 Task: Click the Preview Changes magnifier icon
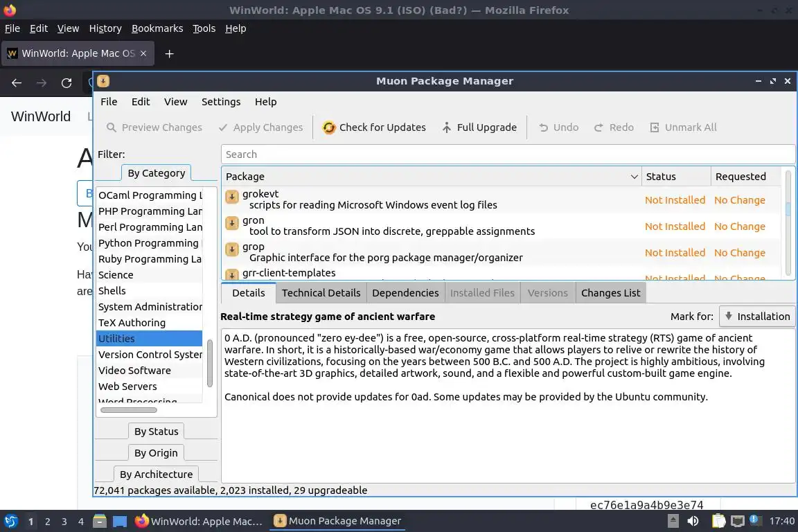coord(111,127)
